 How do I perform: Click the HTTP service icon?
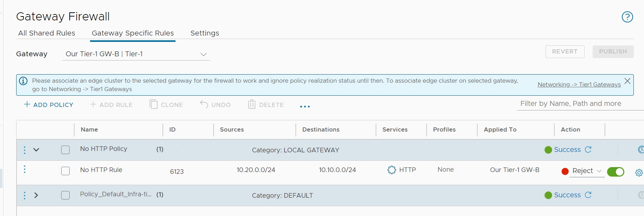click(391, 170)
